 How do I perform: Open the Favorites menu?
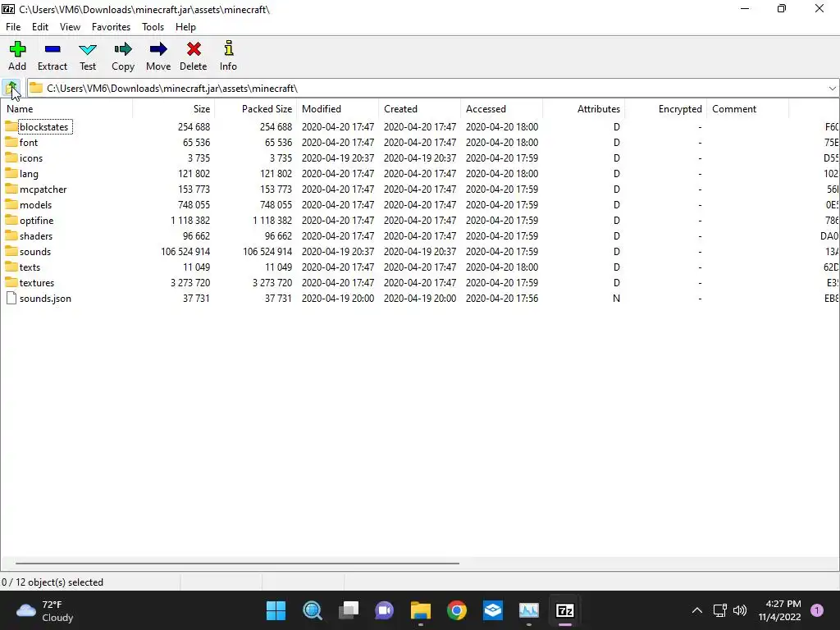tap(111, 27)
